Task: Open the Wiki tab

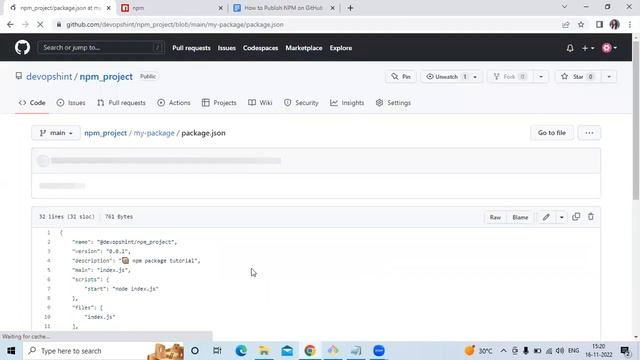Action: 260,103
